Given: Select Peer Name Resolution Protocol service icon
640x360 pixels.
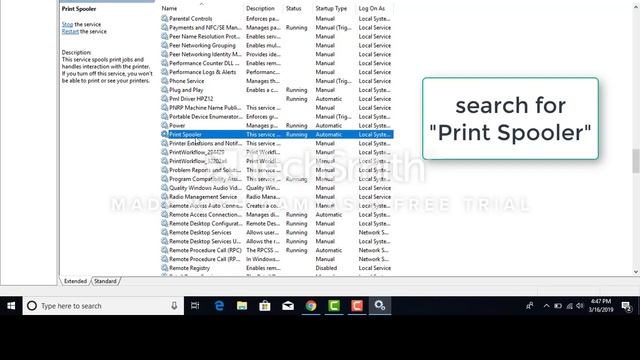Looking at the screenshot, I should [164, 36].
